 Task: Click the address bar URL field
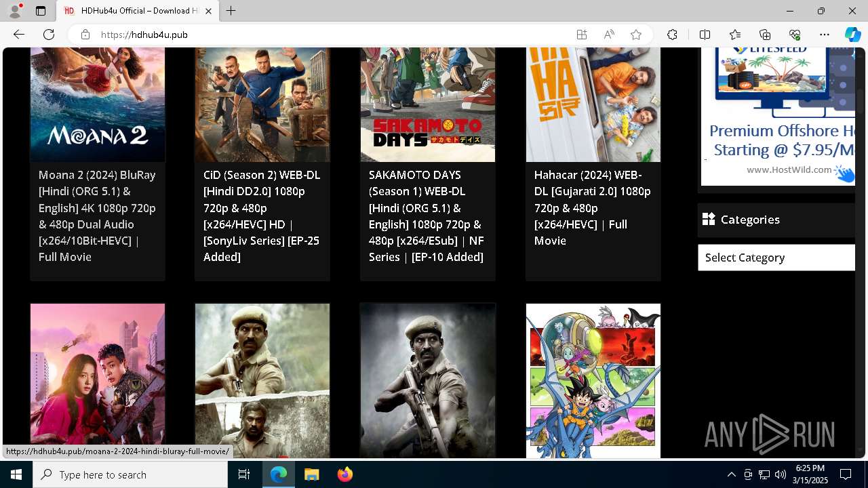(332, 35)
